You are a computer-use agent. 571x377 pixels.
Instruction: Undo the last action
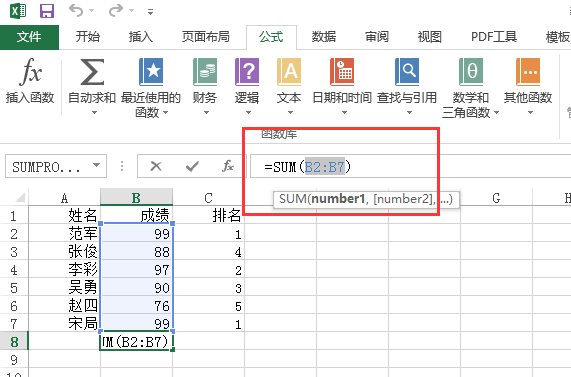pyautogui.click(x=76, y=11)
